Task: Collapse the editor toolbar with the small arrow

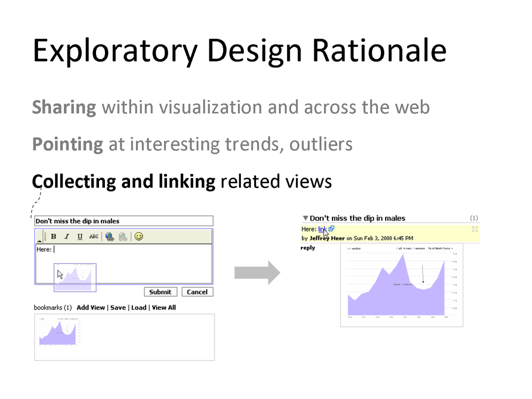Action: pyautogui.click(x=39, y=240)
